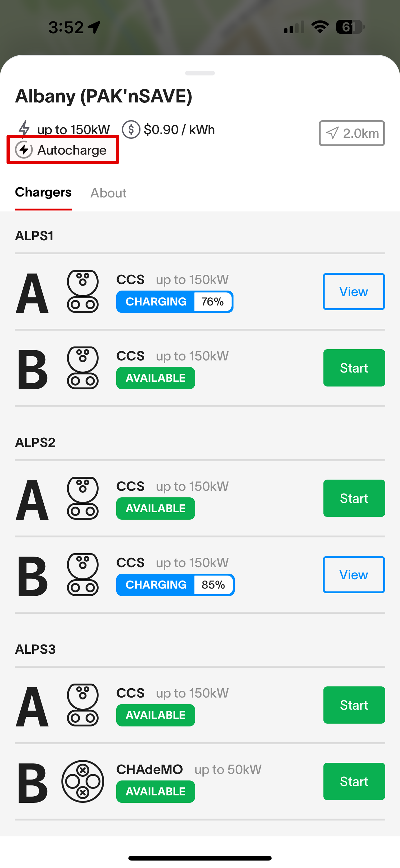
Task: Tap the Autocharge lightning icon
Action: tap(24, 150)
